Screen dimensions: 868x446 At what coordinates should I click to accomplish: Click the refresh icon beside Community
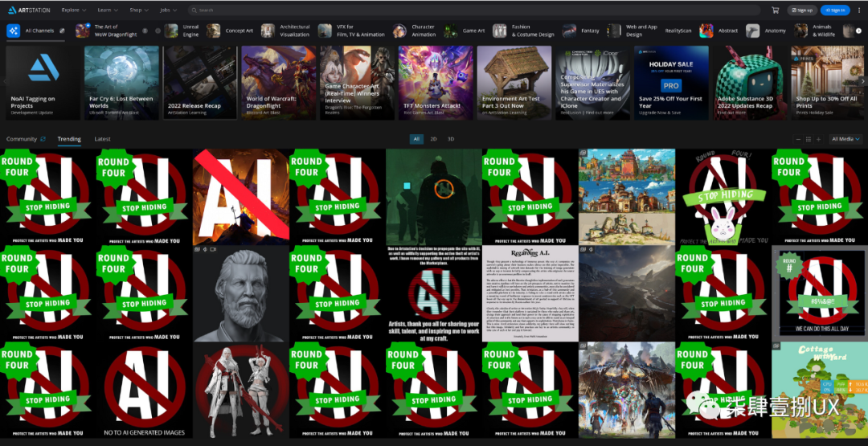pos(43,139)
